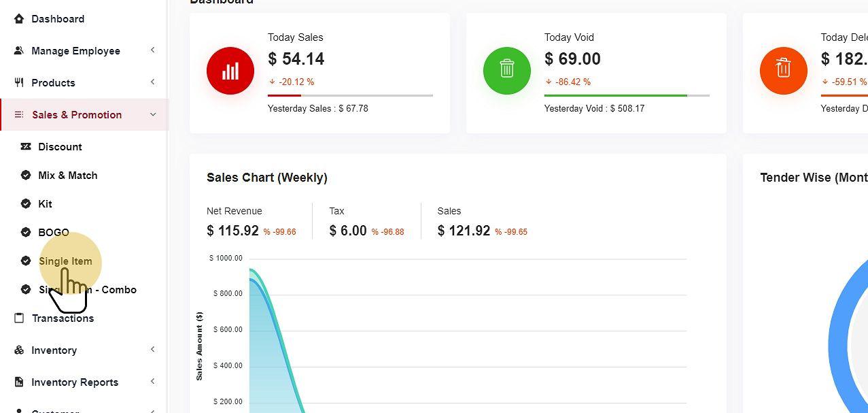Expand the Products submenu chevron
The image size is (868, 413).
click(x=153, y=82)
